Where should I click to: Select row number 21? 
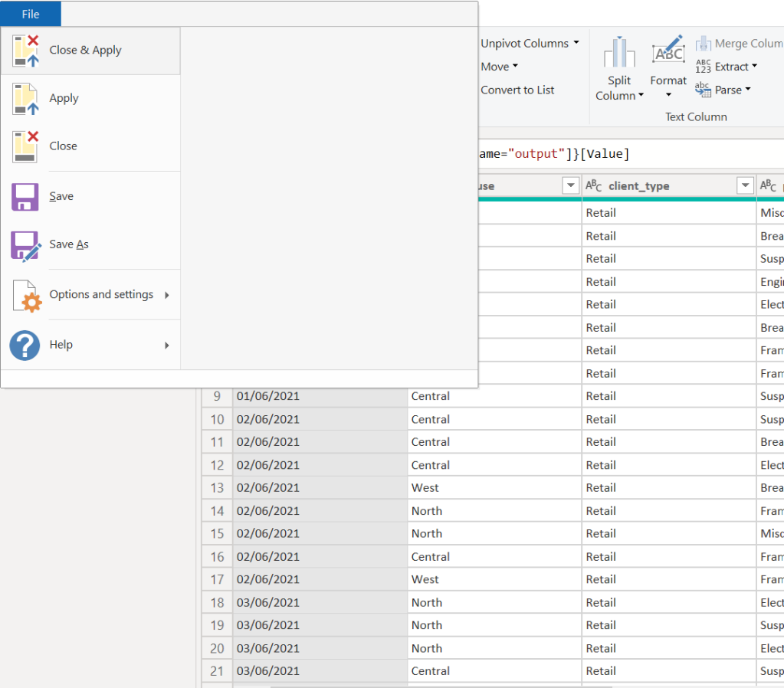click(x=217, y=671)
